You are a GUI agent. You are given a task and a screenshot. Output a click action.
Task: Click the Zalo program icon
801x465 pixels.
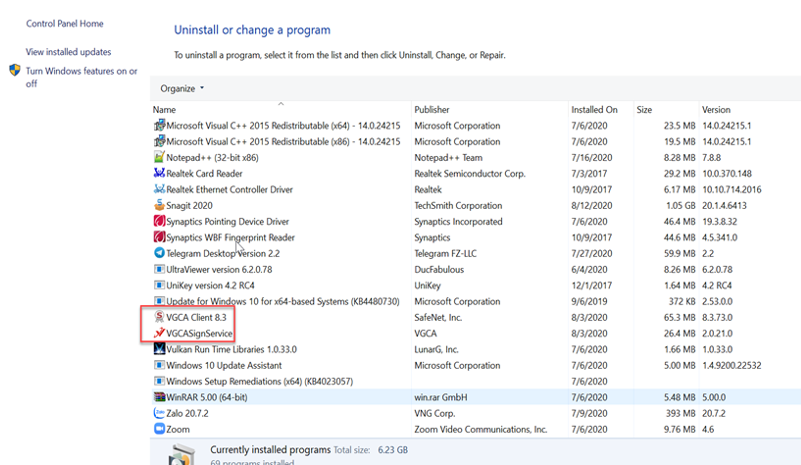(x=159, y=413)
